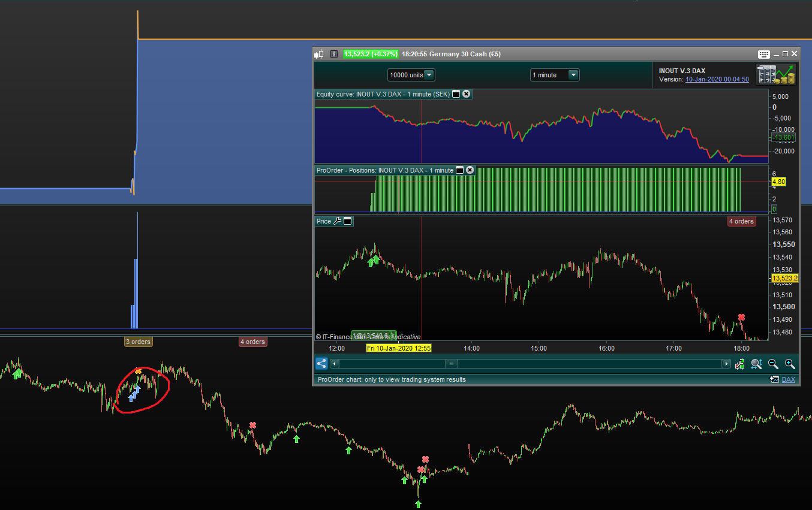Maximize the Equity curve panel
The image size is (812, 510).
[456, 94]
